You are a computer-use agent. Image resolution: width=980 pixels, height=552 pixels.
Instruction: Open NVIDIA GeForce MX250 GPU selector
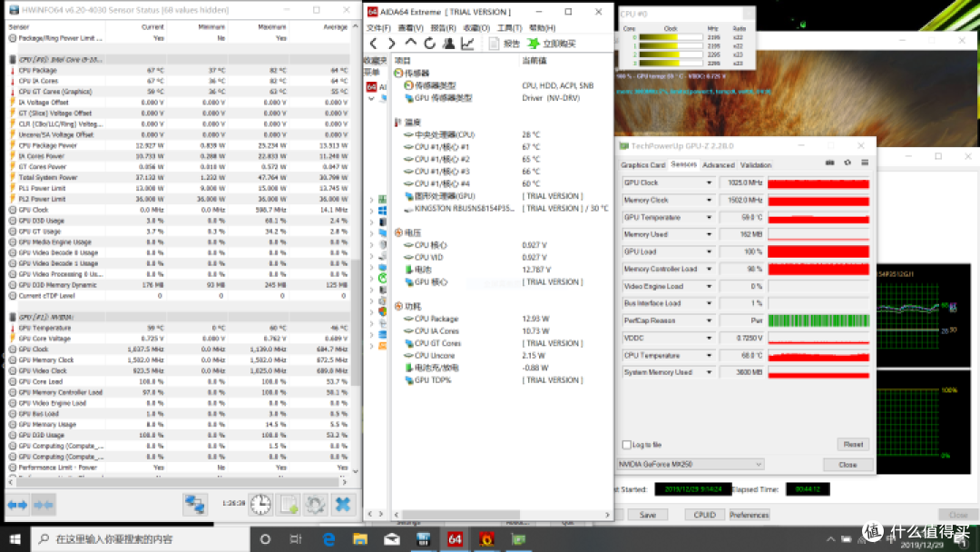tap(690, 465)
